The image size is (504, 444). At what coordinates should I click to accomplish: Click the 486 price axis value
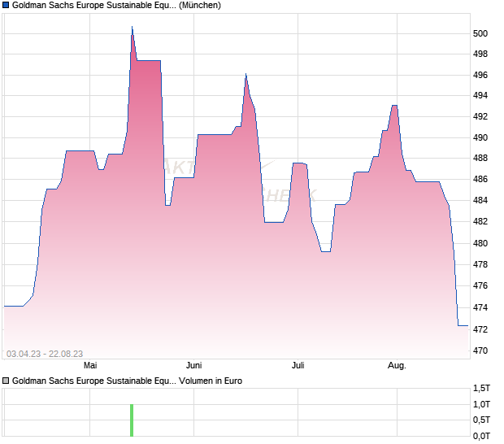(x=480, y=179)
